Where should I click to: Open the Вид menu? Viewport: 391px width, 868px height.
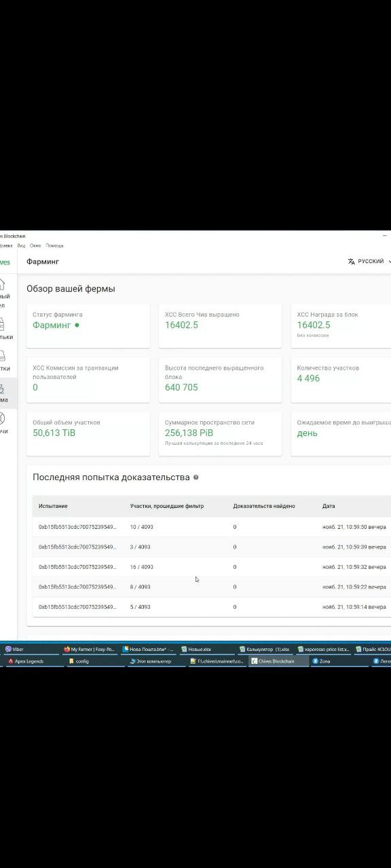point(21,245)
